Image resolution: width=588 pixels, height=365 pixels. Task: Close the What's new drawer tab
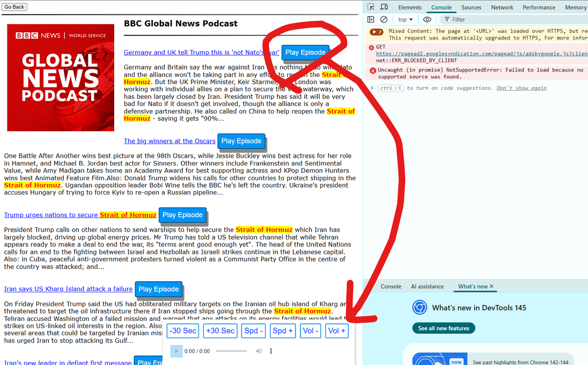(491, 287)
